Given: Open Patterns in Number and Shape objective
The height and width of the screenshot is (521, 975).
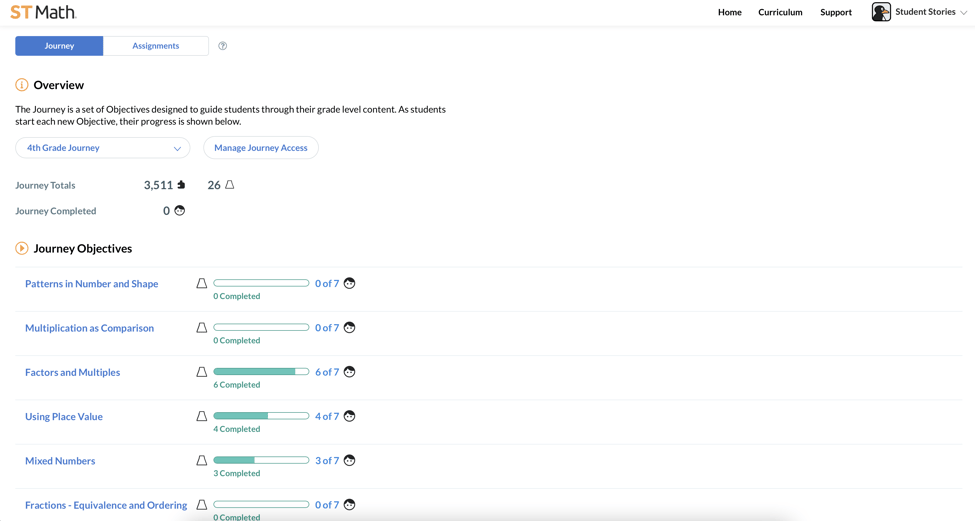Looking at the screenshot, I should pyautogui.click(x=91, y=284).
